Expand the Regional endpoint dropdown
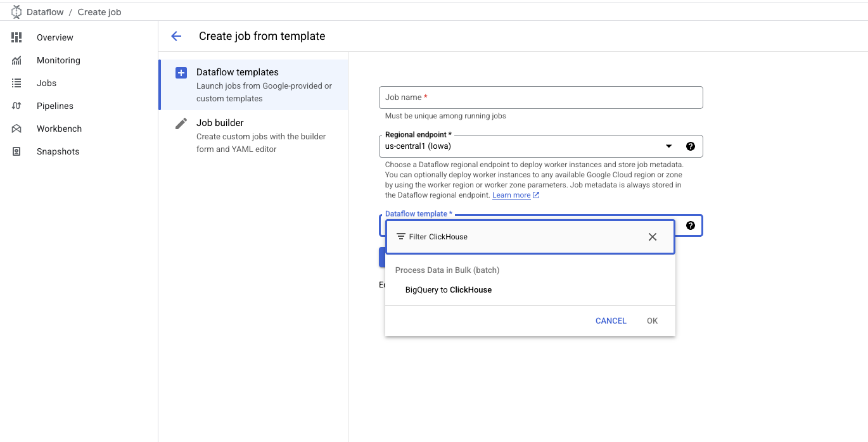The height and width of the screenshot is (442, 868). click(x=668, y=146)
